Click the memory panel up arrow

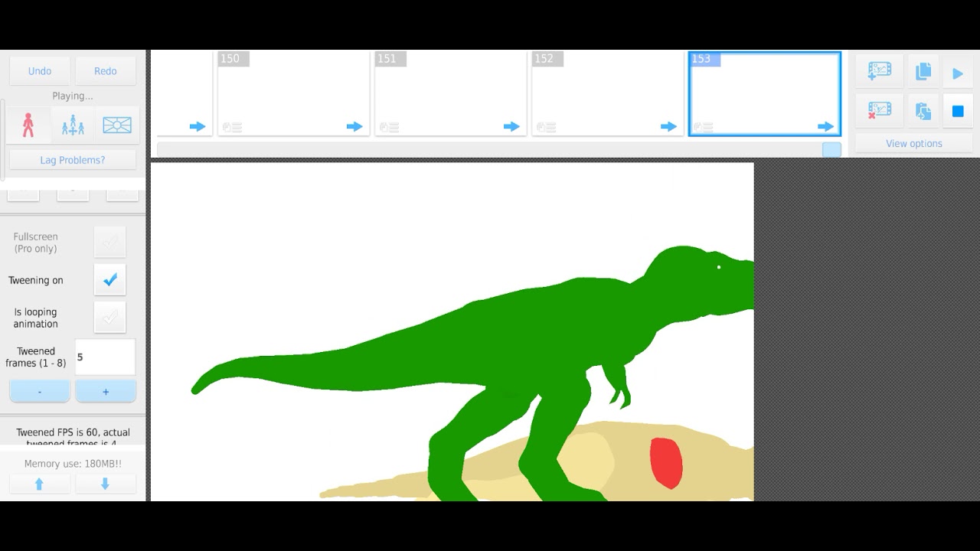click(x=40, y=484)
